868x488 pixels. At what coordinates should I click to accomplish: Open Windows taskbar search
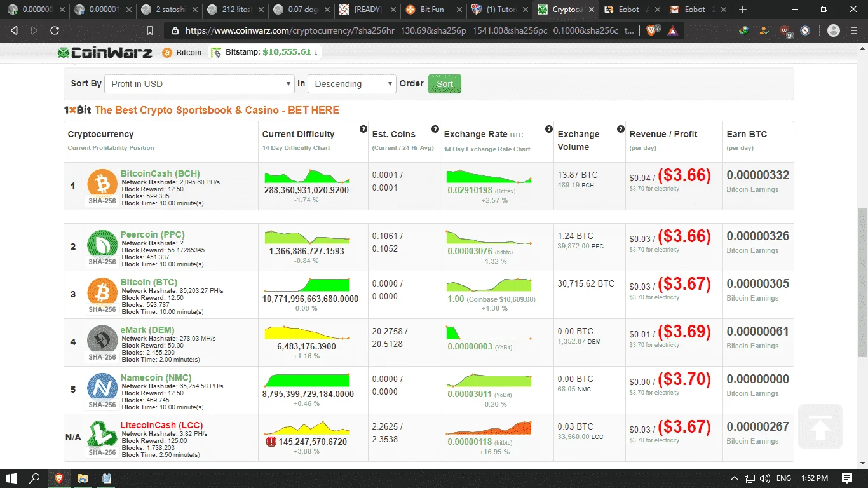click(34, 478)
